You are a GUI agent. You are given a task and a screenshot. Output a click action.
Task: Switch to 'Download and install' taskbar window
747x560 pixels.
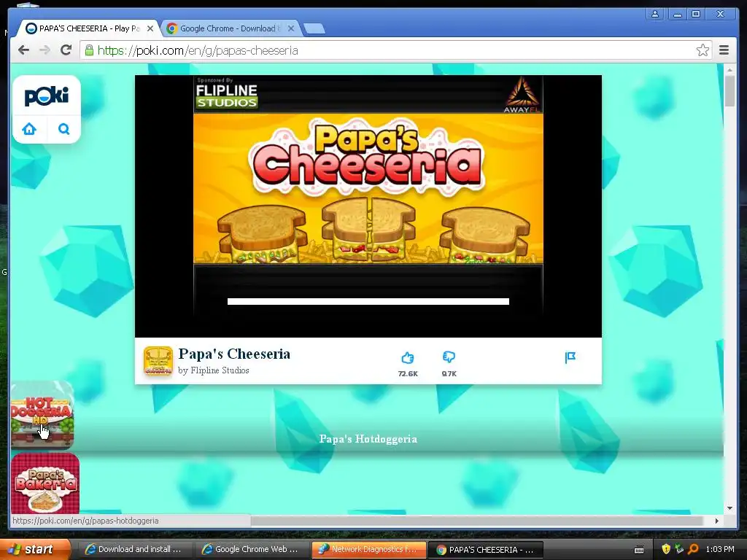(x=134, y=550)
